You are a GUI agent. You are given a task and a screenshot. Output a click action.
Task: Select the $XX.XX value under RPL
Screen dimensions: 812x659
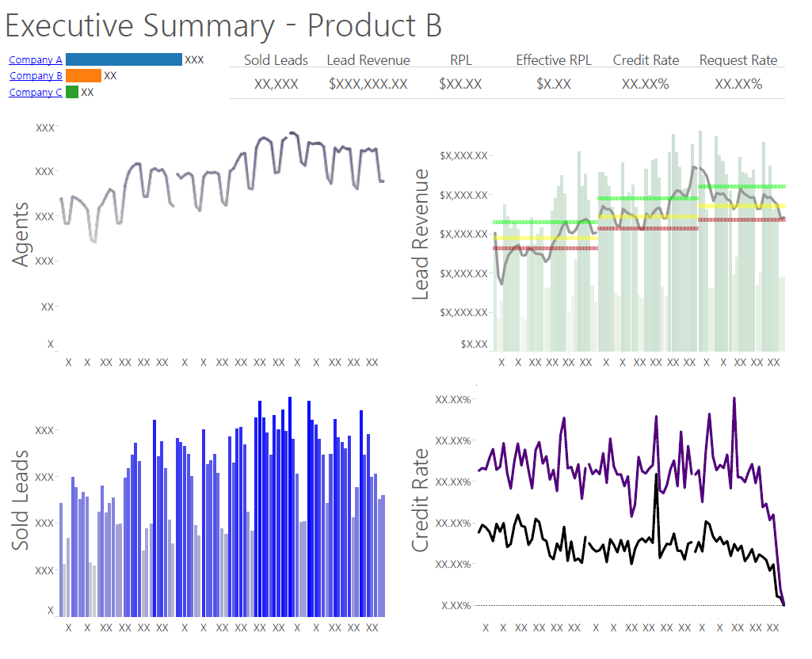460,84
